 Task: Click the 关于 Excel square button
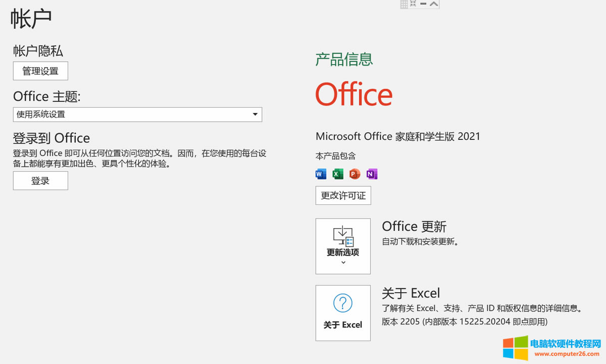(343, 313)
